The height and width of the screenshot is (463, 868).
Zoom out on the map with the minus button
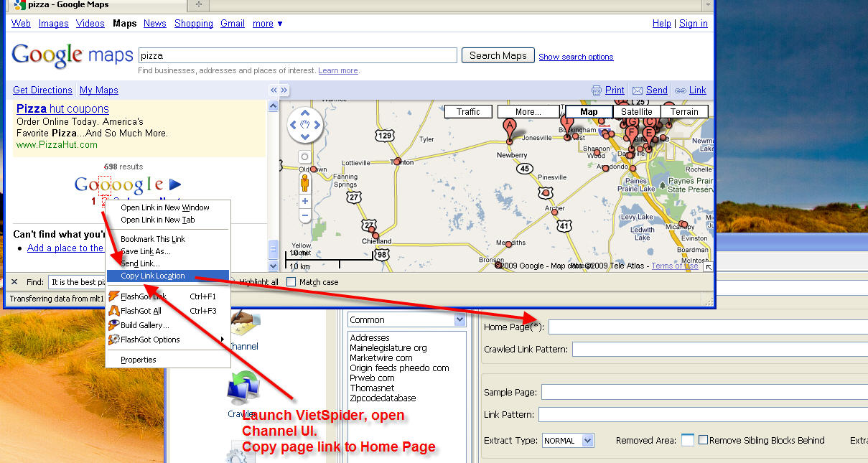click(304, 215)
